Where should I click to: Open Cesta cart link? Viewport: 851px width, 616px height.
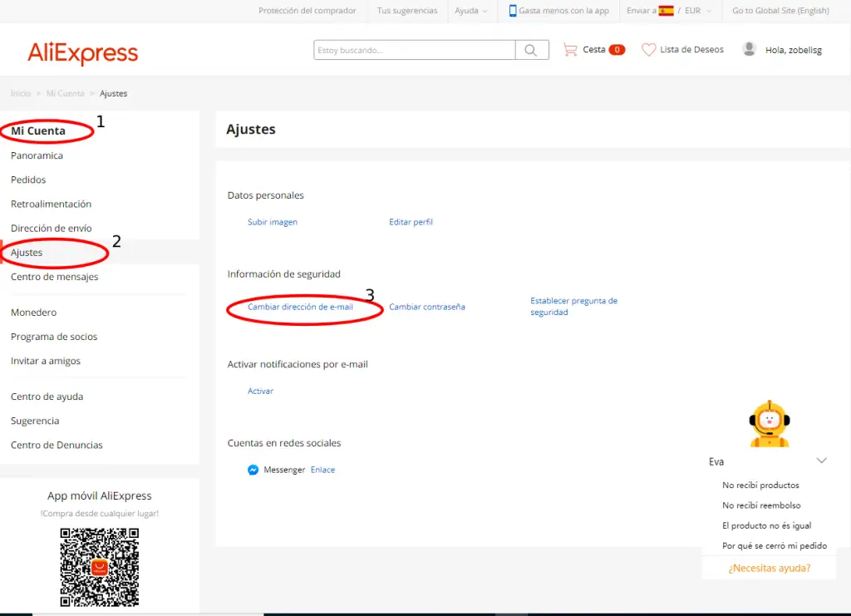(x=593, y=49)
